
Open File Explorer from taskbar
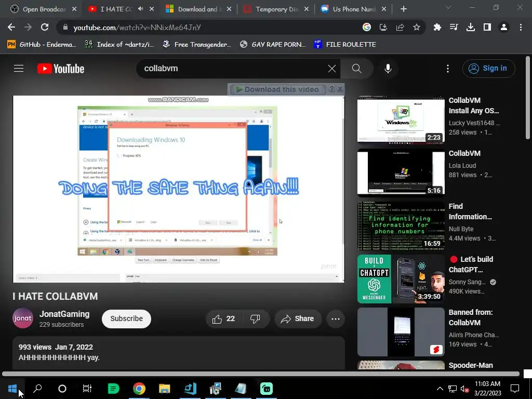pos(164,389)
